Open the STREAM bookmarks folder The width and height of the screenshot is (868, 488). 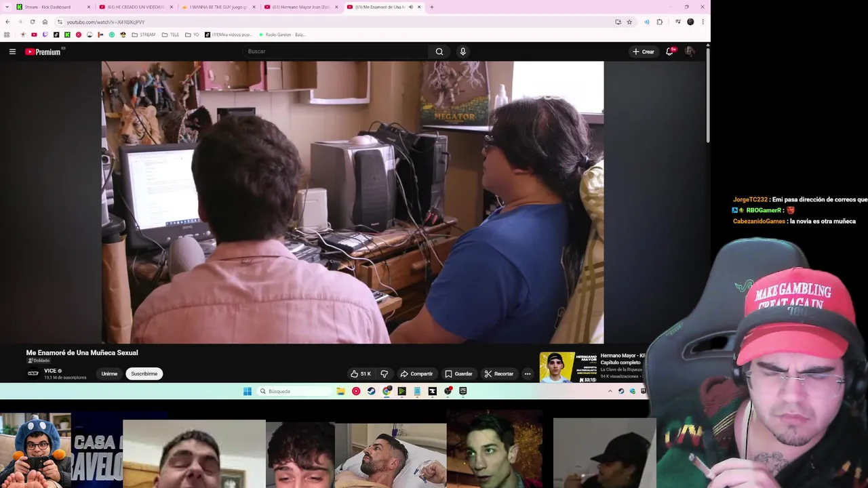click(143, 35)
